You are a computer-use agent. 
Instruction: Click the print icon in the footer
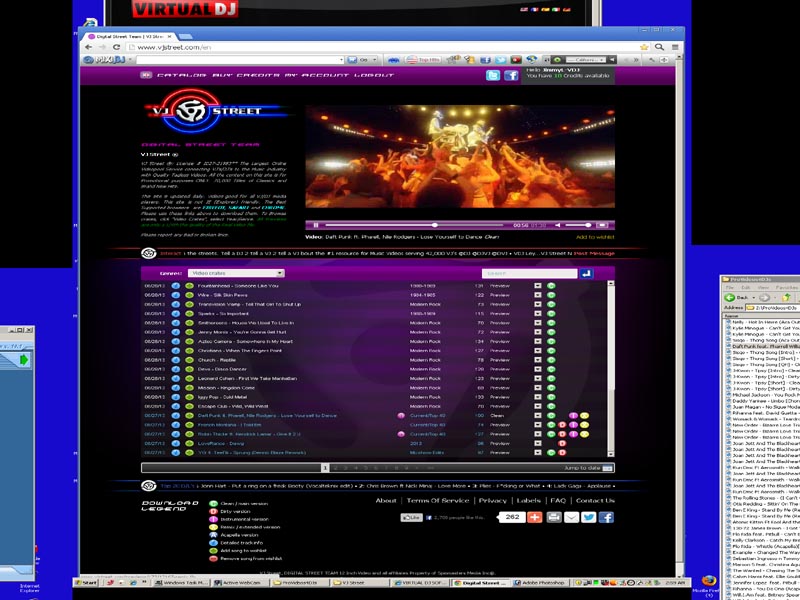554,517
